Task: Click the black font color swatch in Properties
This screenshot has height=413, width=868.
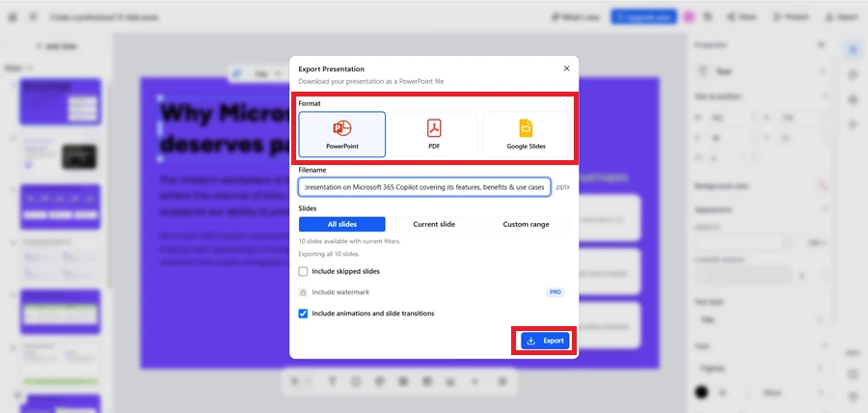Action: (702, 393)
